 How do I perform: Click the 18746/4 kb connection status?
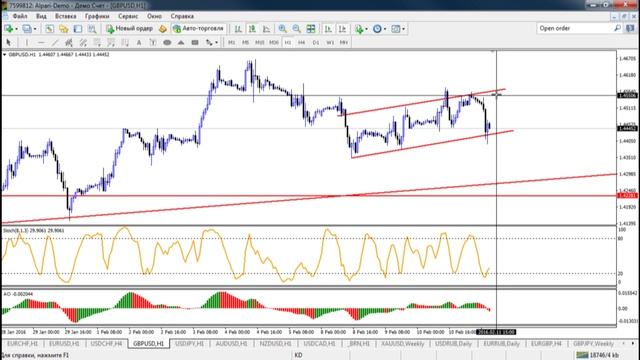pyautogui.click(x=604, y=355)
